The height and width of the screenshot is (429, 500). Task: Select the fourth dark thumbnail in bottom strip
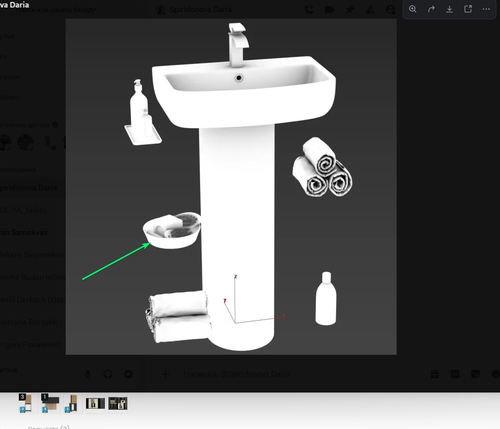point(95,403)
